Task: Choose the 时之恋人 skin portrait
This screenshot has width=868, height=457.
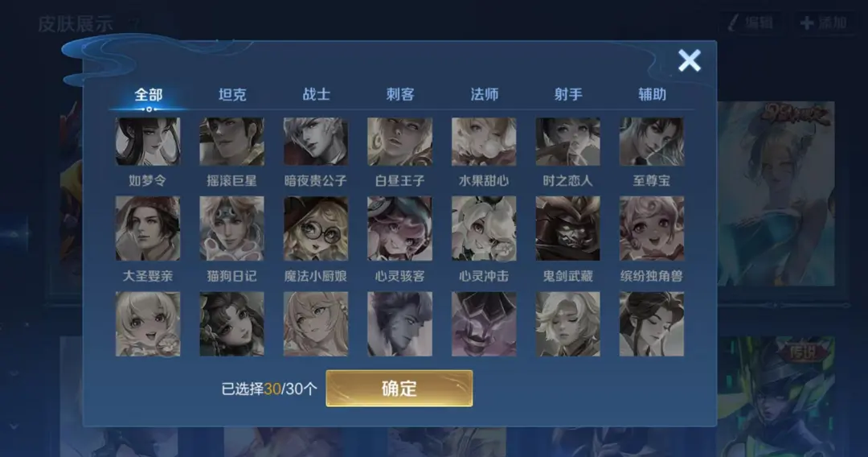Action: point(568,142)
